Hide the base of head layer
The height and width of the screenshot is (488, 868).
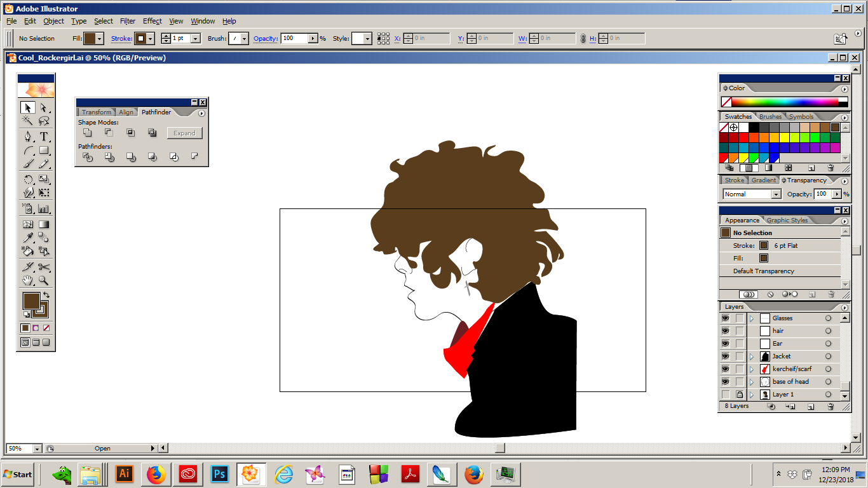tap(725, 382)
